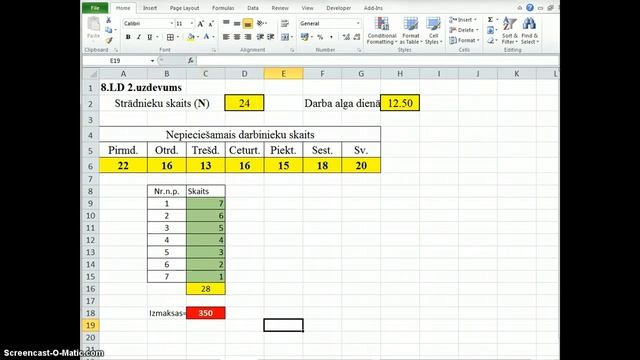This screenshot has width=640, height=360.
Task: Click the Copy icon
Action: pyautogui.click(x=109, y=30)
